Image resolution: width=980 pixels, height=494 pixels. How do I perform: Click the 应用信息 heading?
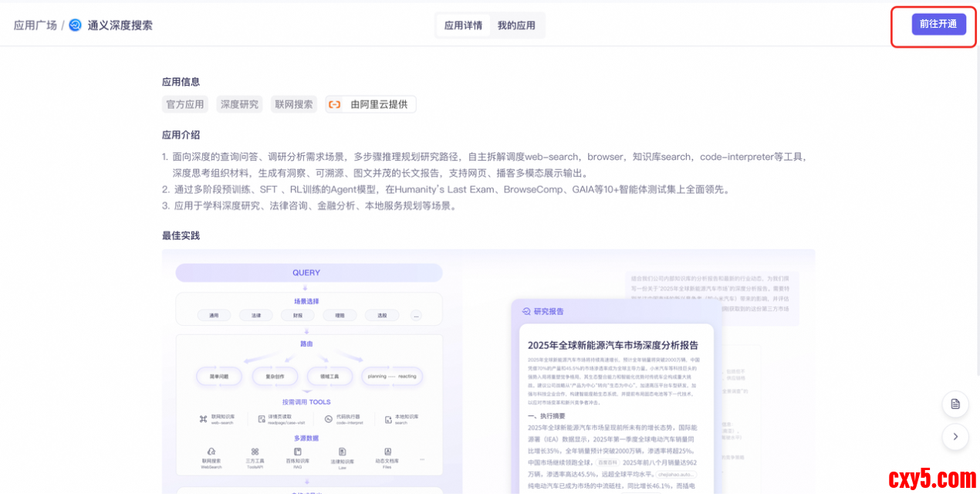tap(181, 82)
